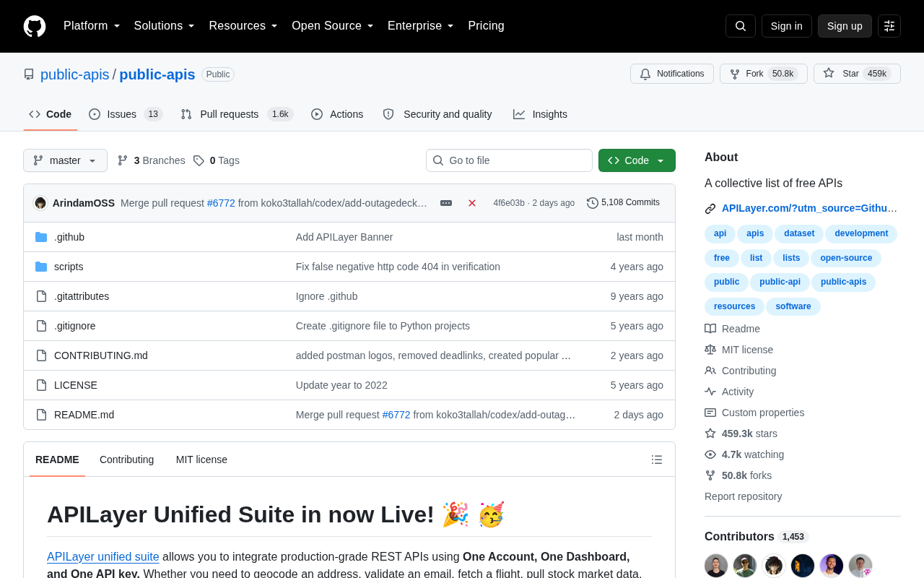The height and width of the screenshot is (578, 924).
Task: Open the Enterprise dropdown
Action: point(421,26)
